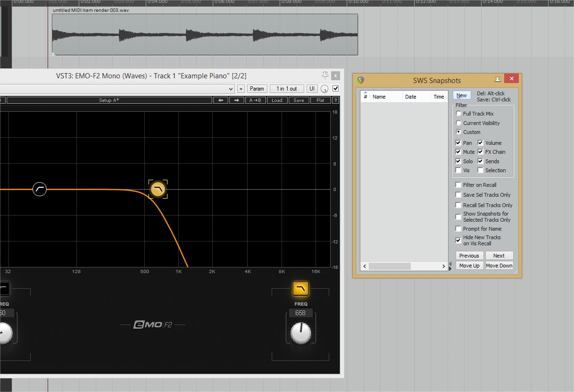Disable Hide New Tracks on Vis Recall
This screenshot has height=392, width=574.
478,240
